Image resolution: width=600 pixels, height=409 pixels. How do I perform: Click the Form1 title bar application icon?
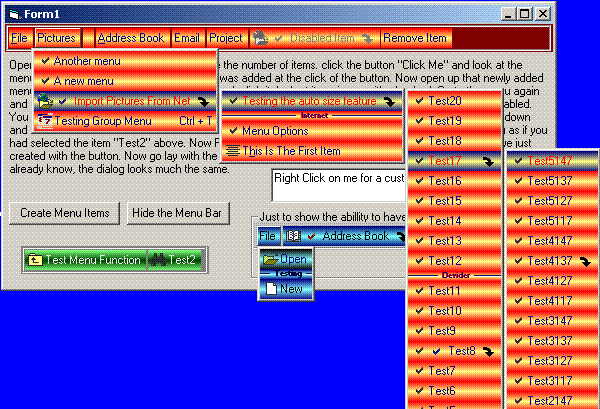coord(15,15)
